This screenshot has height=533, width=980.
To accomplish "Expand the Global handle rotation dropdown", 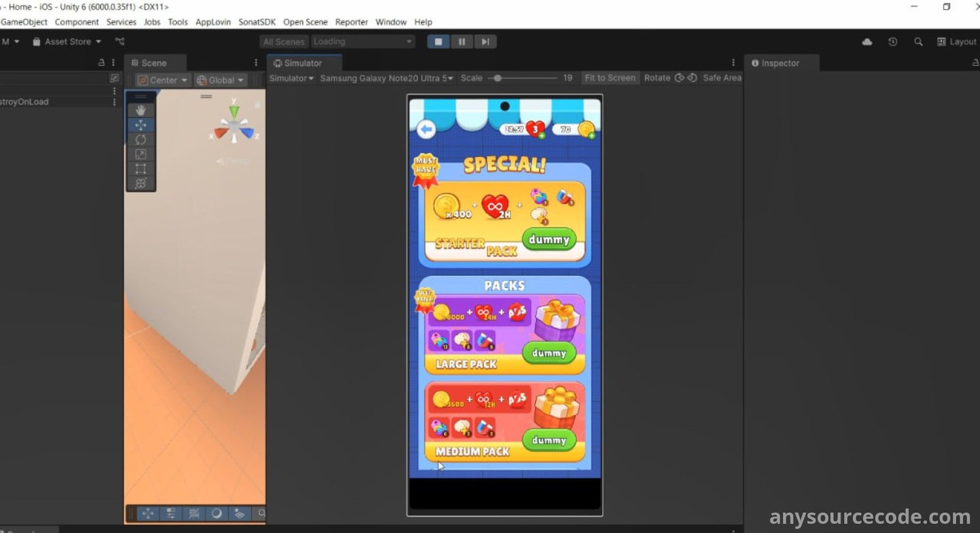I will pos(221,80).
